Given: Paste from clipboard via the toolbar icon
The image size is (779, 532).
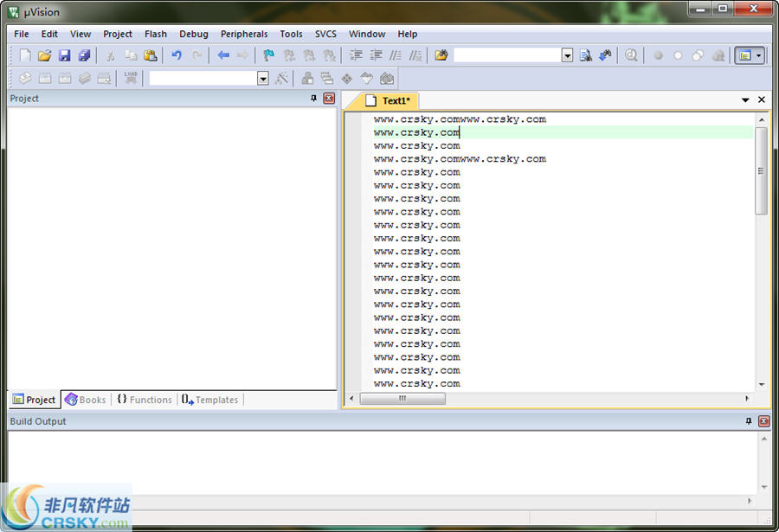Looking at the screenshot, I should coord(151,55).
